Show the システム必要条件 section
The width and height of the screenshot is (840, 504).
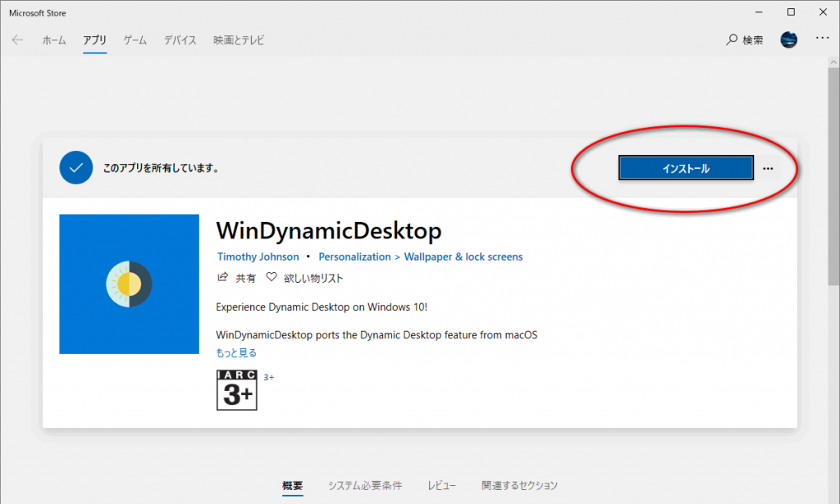(365, 485)
